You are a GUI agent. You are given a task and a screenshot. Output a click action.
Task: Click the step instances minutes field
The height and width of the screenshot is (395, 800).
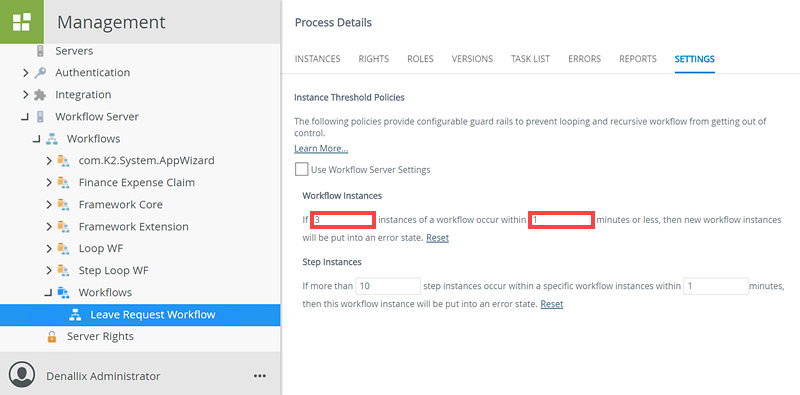[x=716, y=286]
